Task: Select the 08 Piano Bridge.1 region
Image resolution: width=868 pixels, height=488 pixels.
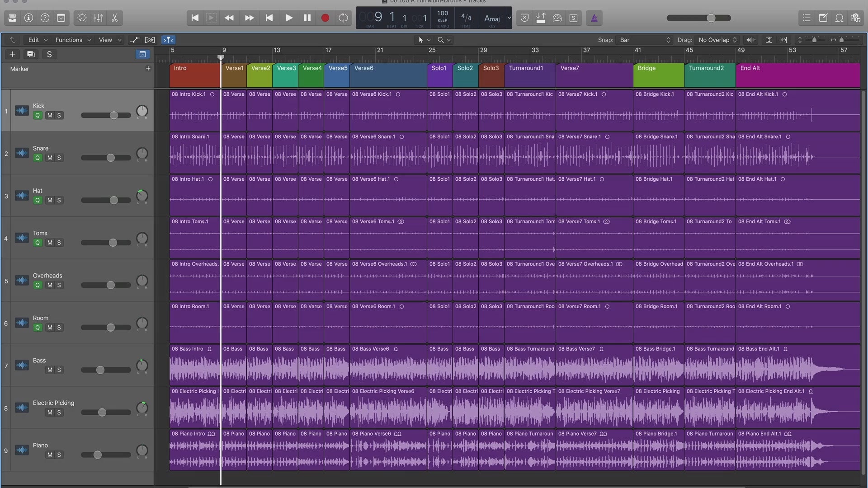Action: coord(659,450)
